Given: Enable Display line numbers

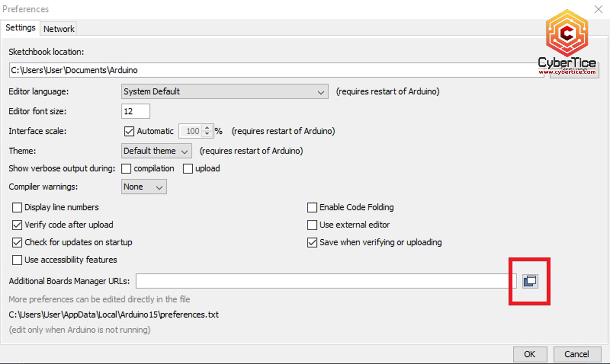Looking at the screenshot, I should point(17,208).
